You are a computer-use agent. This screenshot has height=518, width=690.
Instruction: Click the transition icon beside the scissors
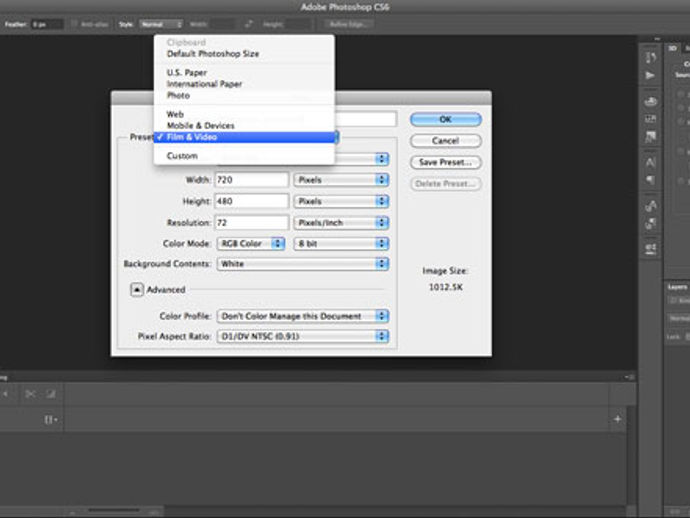51,394
